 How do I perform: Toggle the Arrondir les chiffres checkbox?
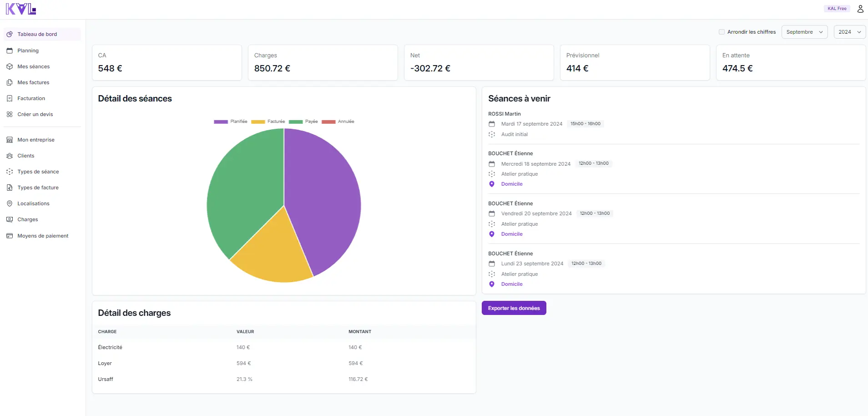(722, 32)
